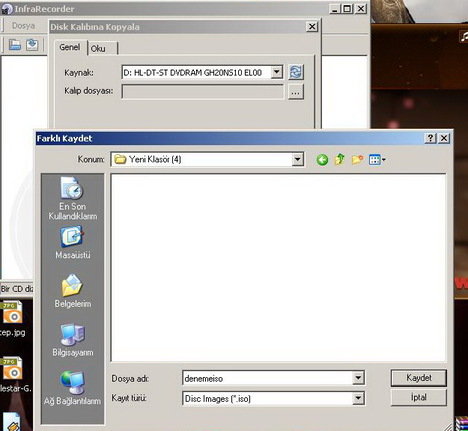468x431 pixels.
Task: Browse for Kalıp dosyası with the ... button
Action: coord(296,92)
